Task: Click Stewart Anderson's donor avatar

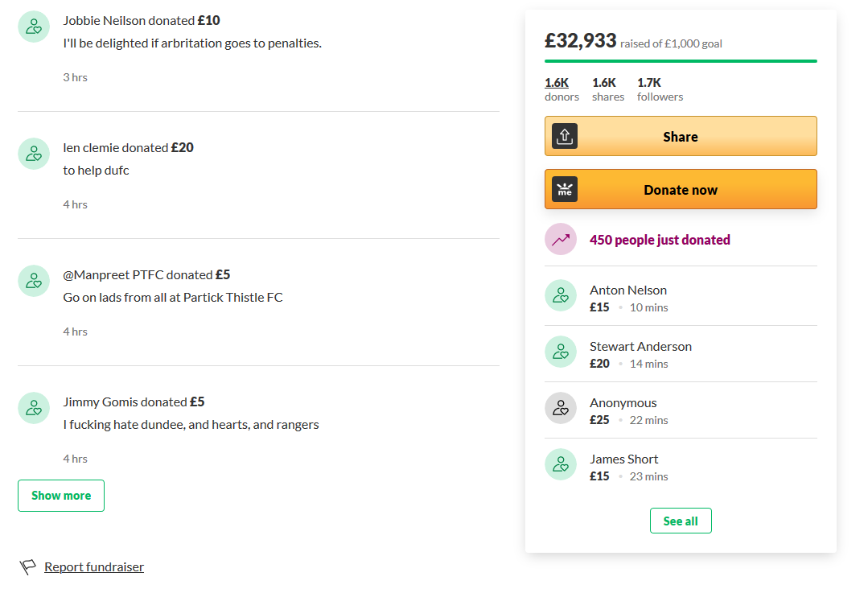Action: pyautogui.click(x=561, y=352)
